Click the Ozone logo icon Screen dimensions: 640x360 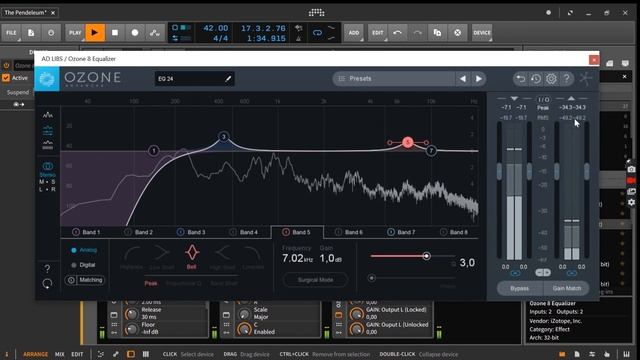(x=47, y=79)
